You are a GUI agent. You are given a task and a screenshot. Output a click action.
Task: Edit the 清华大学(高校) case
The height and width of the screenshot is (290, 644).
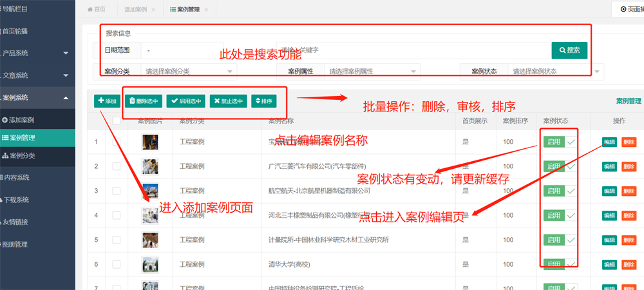click(609, 264)
